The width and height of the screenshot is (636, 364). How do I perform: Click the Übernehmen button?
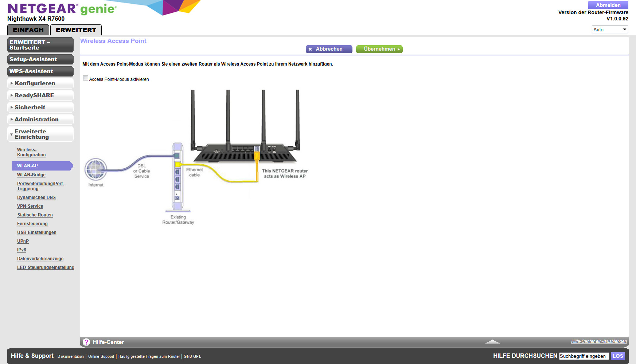[379, 49]
